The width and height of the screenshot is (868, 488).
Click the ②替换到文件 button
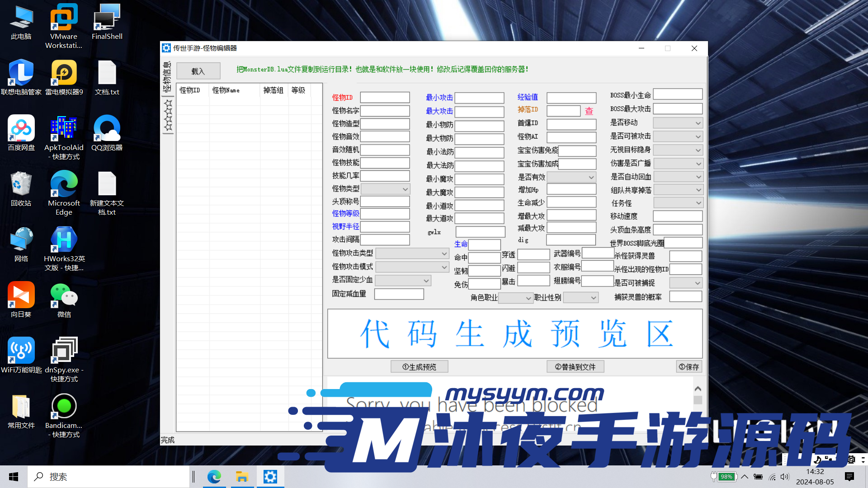pyautogui.click(x=575, y=367)
